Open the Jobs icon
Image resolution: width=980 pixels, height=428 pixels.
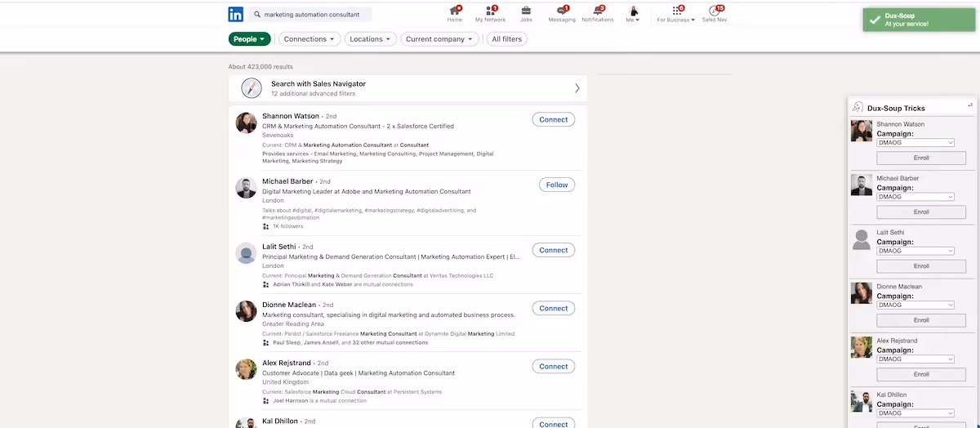click(x=526, y=11)
